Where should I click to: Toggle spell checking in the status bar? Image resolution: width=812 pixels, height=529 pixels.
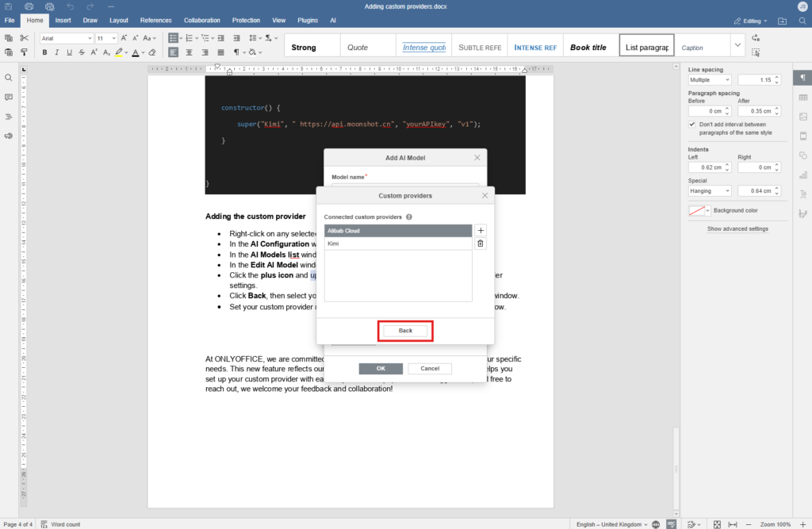pos(672,524)
